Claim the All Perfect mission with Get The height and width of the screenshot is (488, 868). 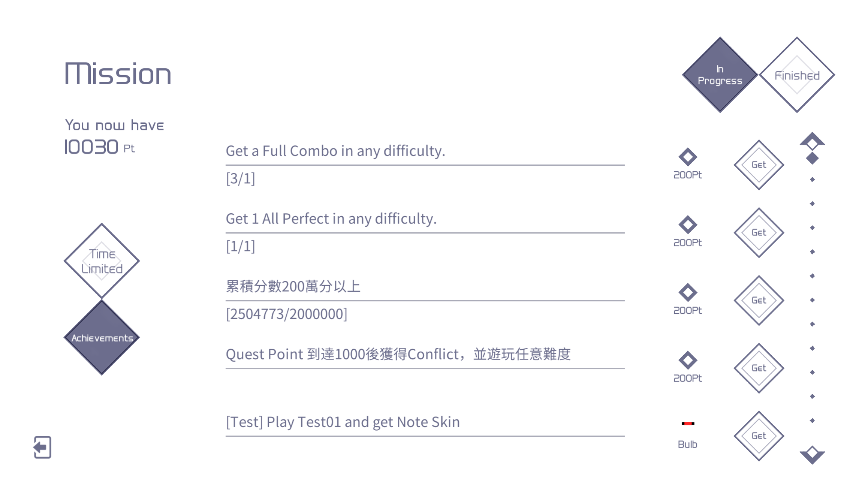(759, 233)
